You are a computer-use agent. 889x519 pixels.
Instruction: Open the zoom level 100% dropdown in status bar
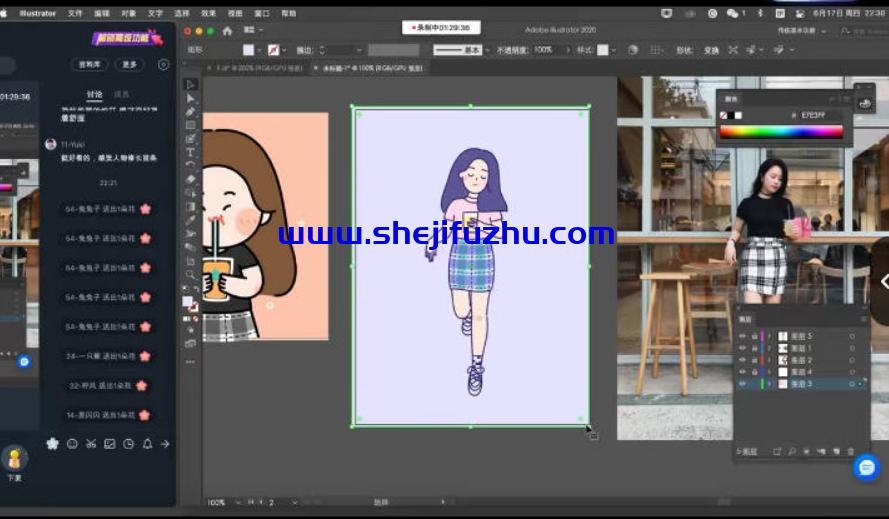pos(238,502)
